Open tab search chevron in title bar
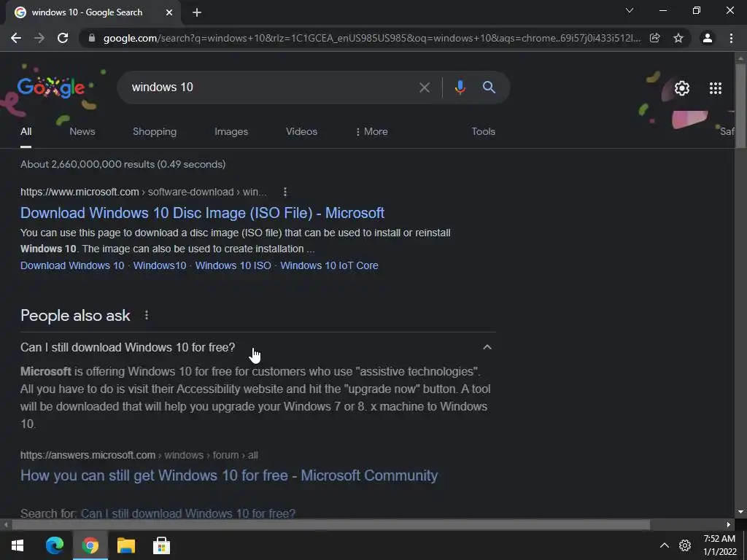This screenshot has height=560, width=747. [630, 10]
